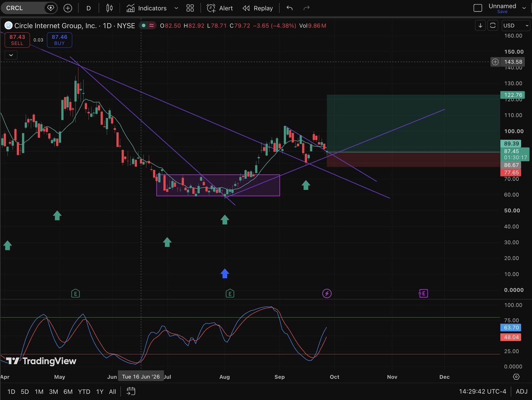This screenshot has width=532, height=400.
Task: Switch range to 3M
Action: [54, 392]
